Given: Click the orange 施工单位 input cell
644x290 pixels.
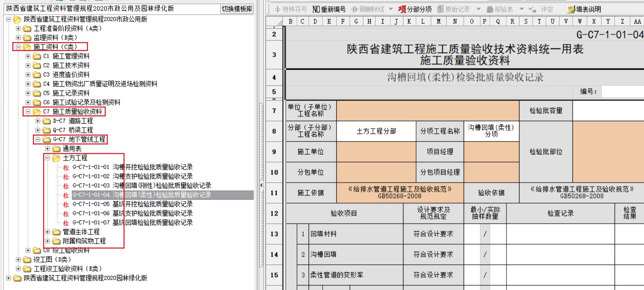Looking at the screenshot, I should (x=376, y=152).
